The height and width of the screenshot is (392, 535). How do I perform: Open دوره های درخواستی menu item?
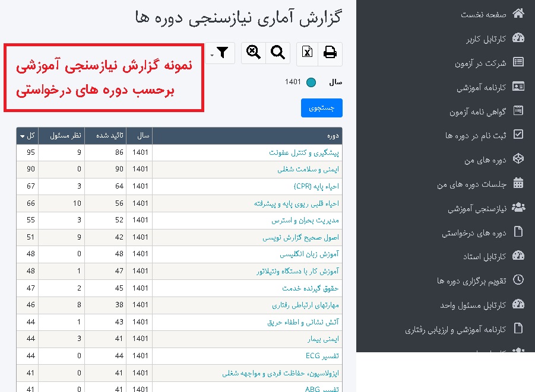[474, 233]
